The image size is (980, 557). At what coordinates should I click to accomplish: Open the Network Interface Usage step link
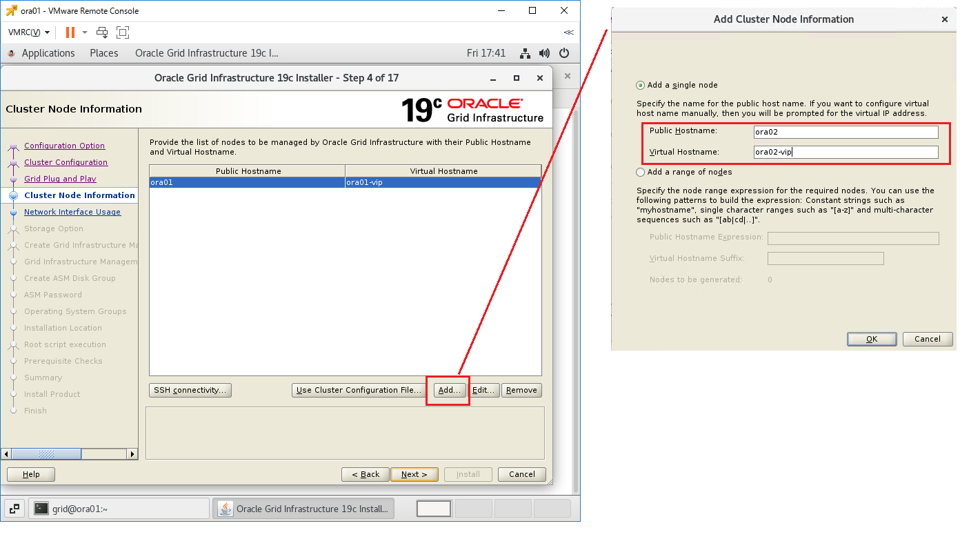tap(72, 212)
